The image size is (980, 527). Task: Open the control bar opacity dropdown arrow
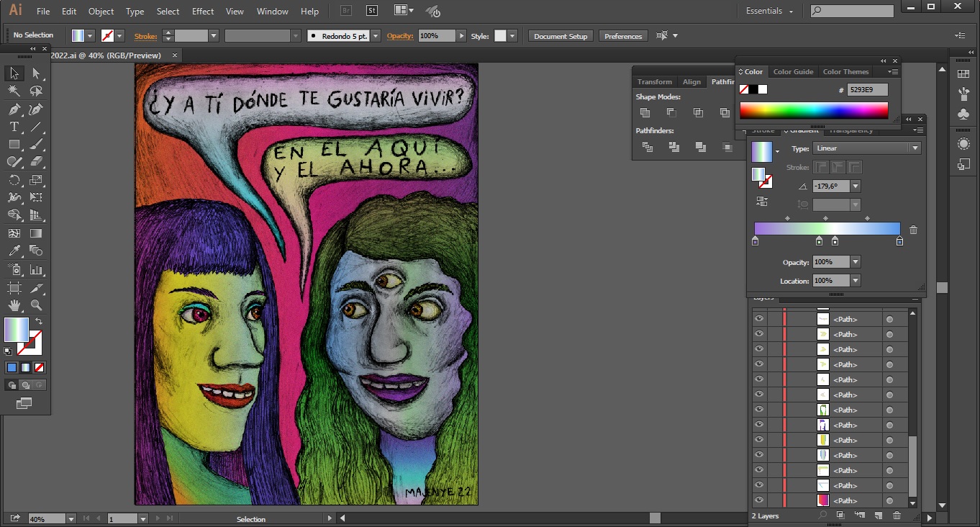[x=460, y=36]
